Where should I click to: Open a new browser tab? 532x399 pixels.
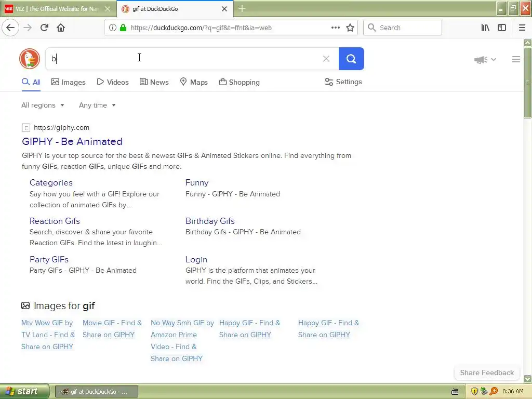click(242, 8)
